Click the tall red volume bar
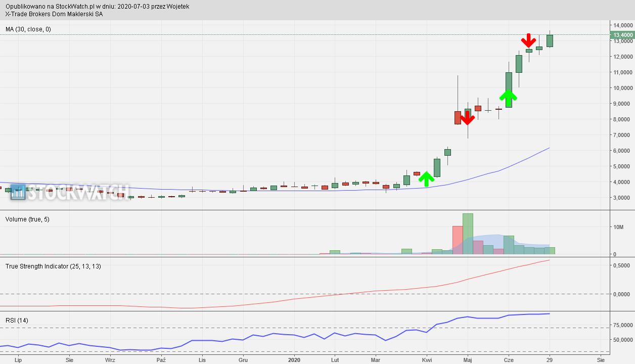 [458, 240]
